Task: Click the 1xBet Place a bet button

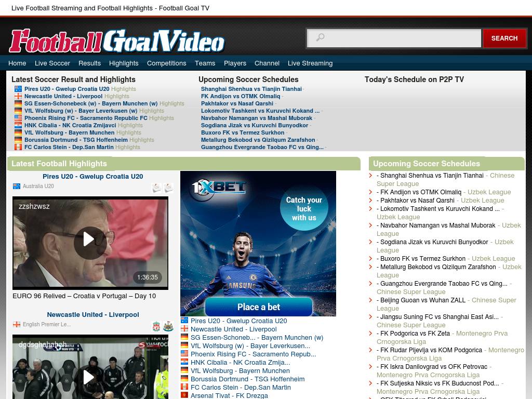Action: pos(258,307)
